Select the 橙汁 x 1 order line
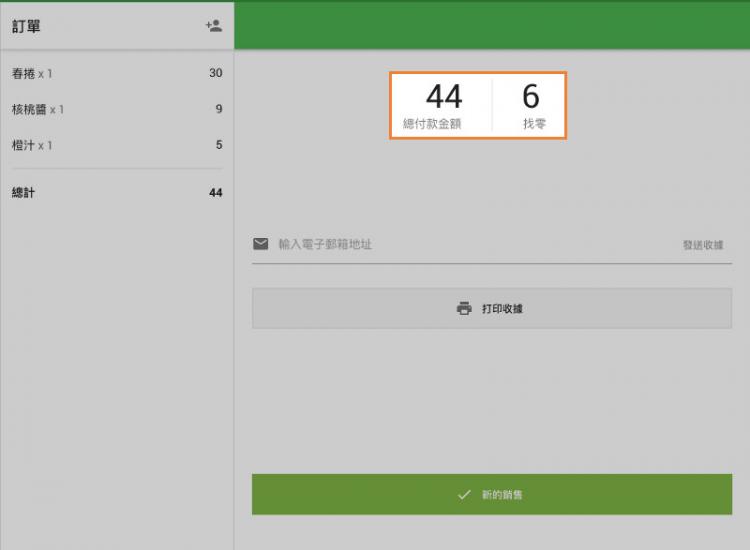The height and width of the screenshot is (550, 750). coord(117,145)
